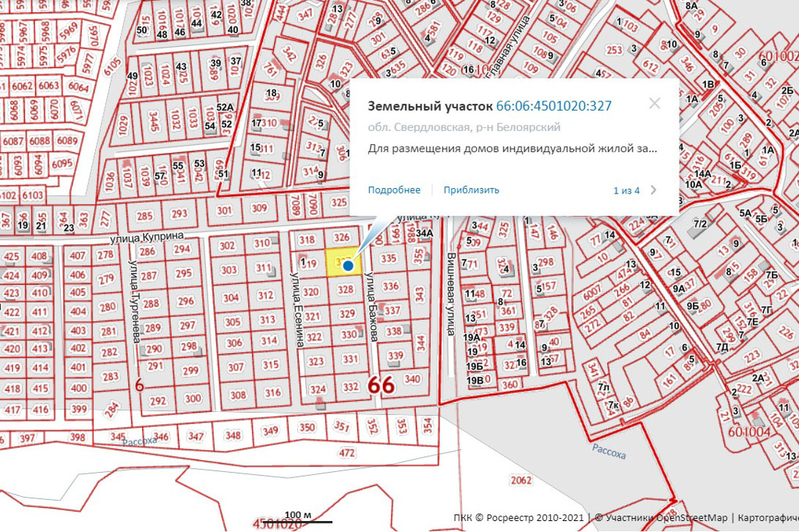Click the Подробнее link in popup
Viewport: 799px width, 532px height.
[x=394, y=190]
